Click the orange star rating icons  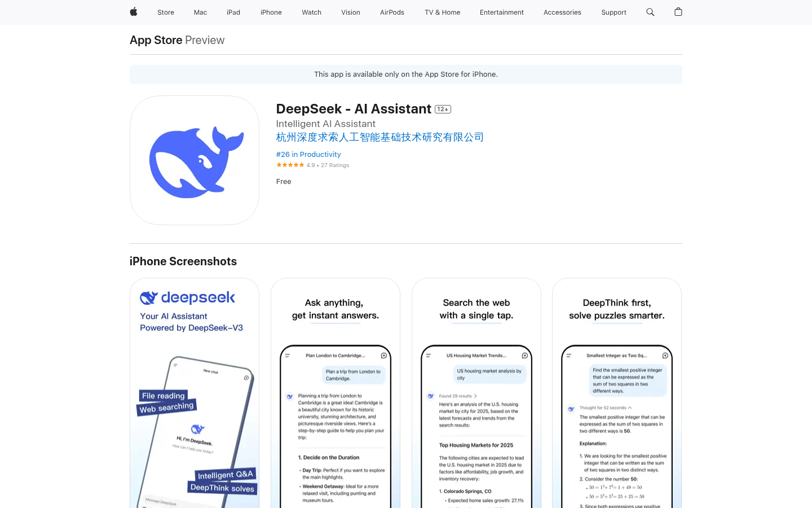click(290, 165)
